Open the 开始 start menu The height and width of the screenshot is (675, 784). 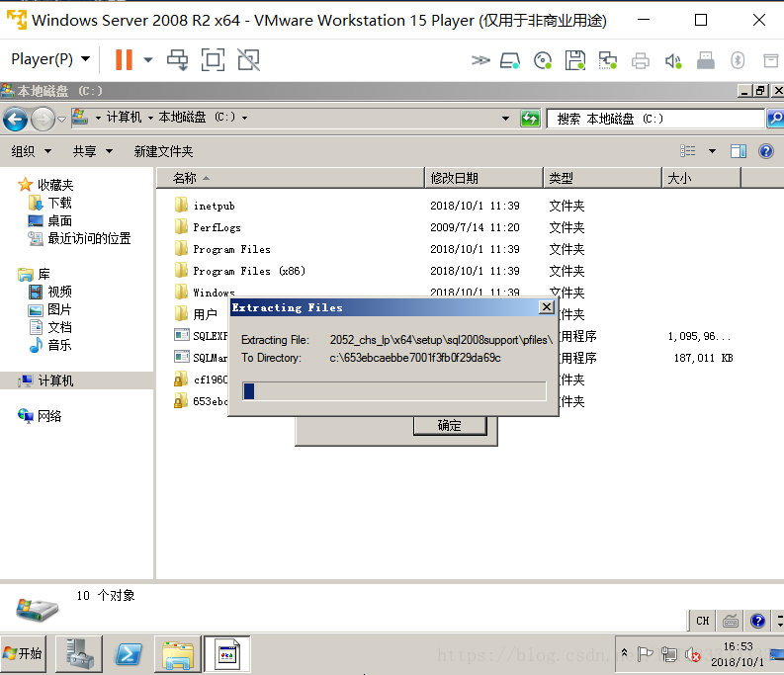(23, 653)
